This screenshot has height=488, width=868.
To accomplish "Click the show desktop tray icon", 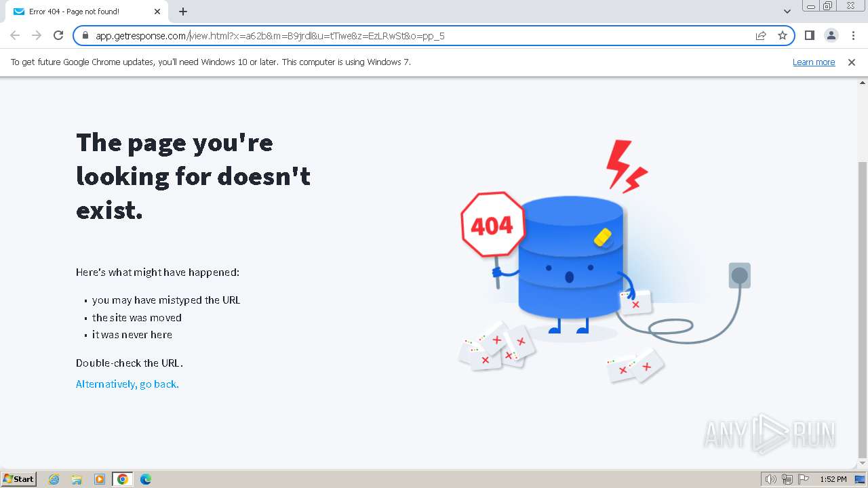I will [x=860, y=479].
